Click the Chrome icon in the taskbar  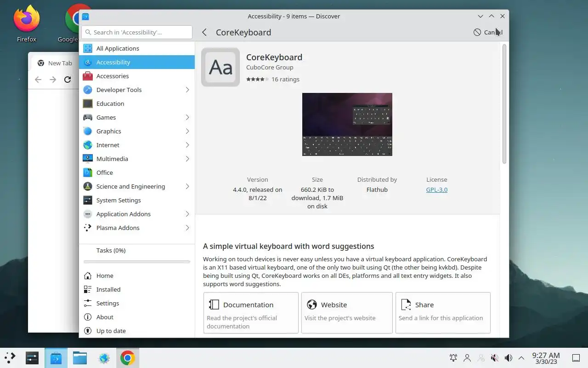tap(128, 358)
